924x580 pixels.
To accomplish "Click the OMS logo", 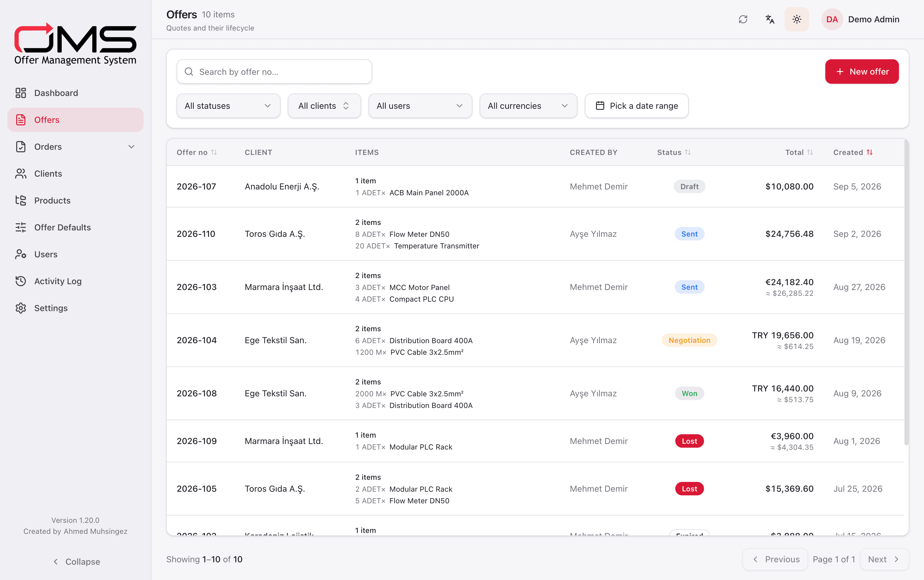I will click(75, 43).
